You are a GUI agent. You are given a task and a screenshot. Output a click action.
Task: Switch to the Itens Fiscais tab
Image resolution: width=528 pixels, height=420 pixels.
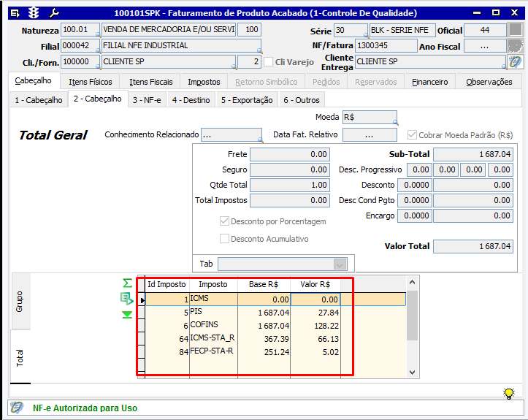click(x=151, y=82)
